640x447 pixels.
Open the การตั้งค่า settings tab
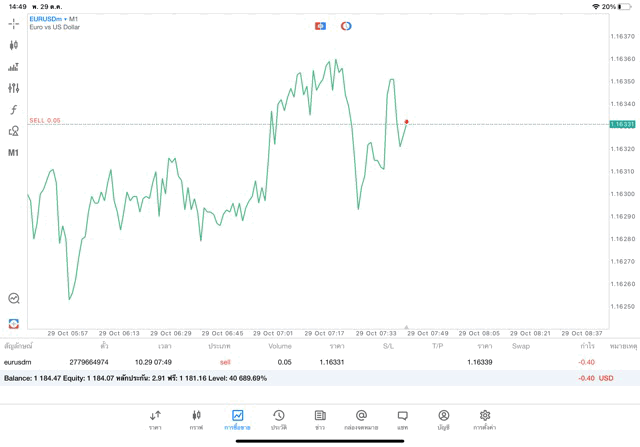(x=484, y=420)
